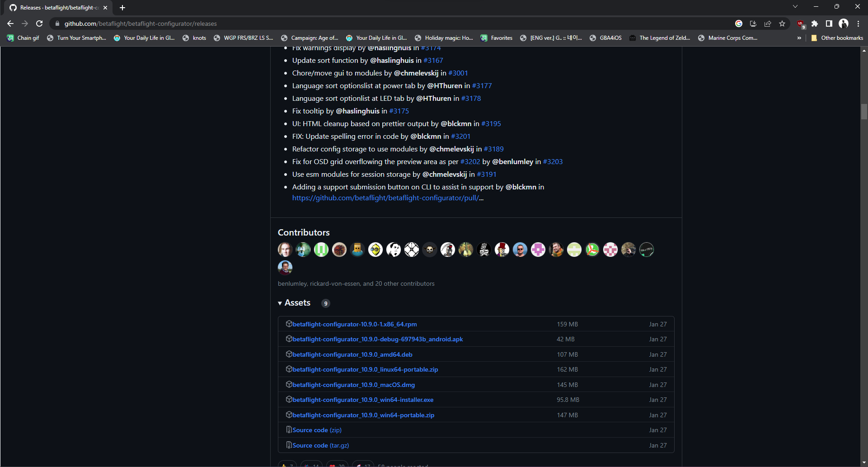The image size is (868, 467).
Task: Open the Favorites bookmark
Action: point(496,38)
